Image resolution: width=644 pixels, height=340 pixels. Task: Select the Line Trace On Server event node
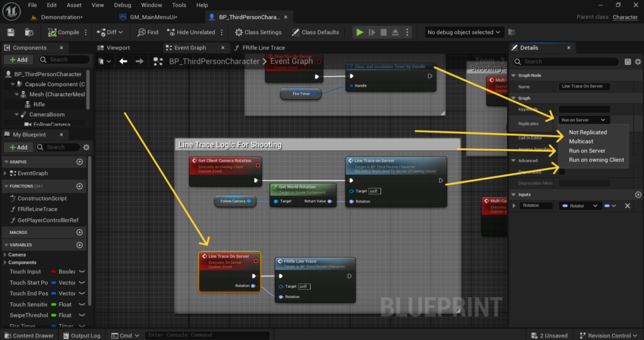tap(230, 271)
